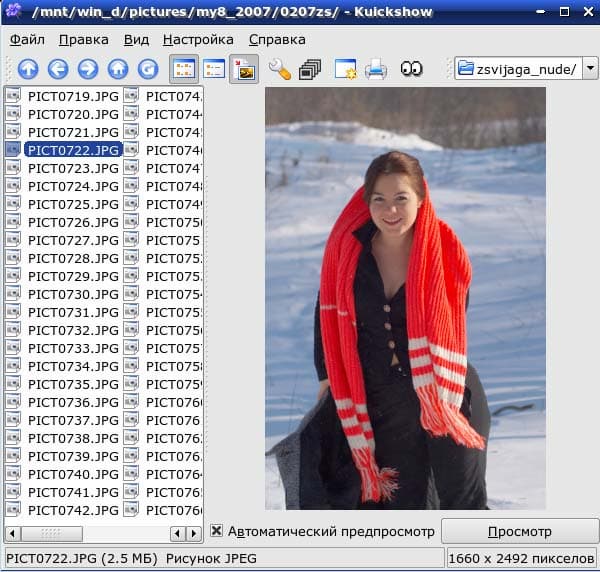
Task: Click the file icon beside PICT0730.JPG
Action: (13, 293)
